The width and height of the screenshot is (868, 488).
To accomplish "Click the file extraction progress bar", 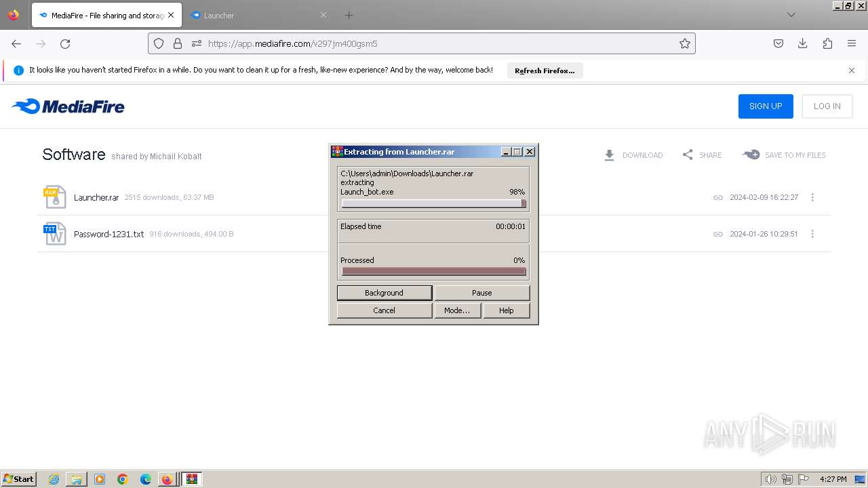I will (434, 203).
